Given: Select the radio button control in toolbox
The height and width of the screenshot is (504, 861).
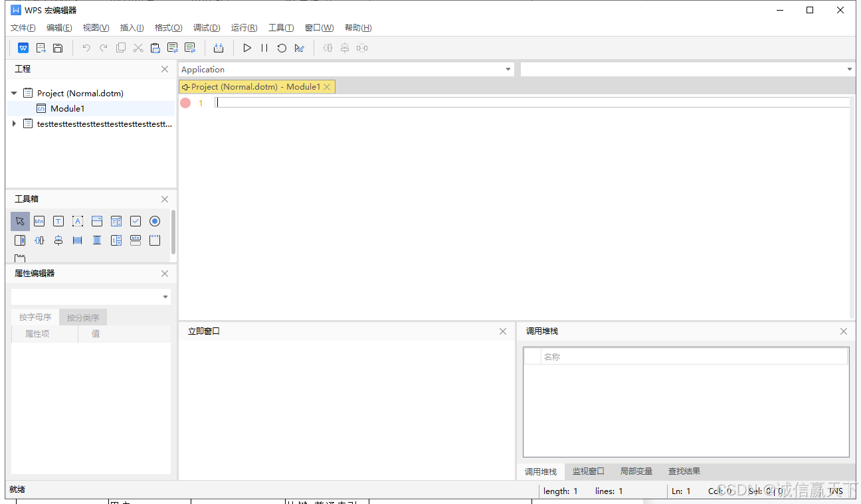Looking at the screenshot, I should (155, 221).
